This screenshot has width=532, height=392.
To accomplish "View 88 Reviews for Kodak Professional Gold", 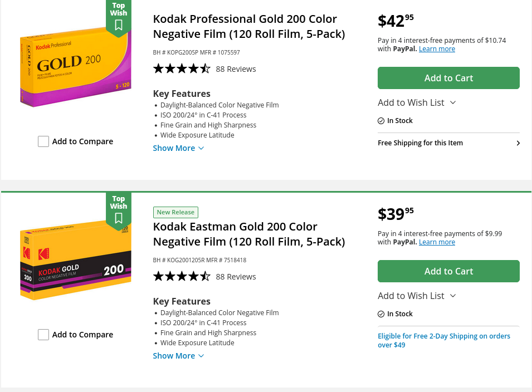I will [236, 69].
